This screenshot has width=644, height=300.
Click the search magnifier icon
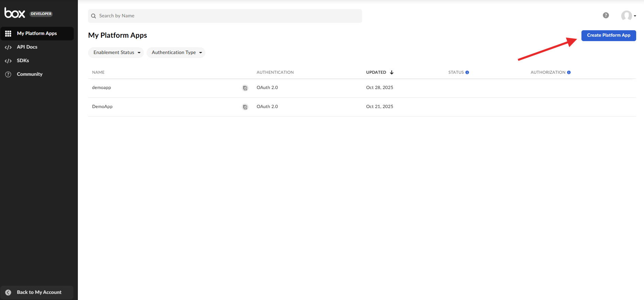pos(94,16)
